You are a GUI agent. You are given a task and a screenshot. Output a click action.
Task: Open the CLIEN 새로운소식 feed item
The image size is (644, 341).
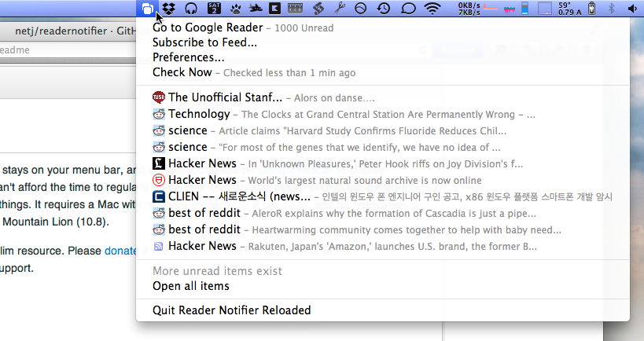(x=382, y=196)
